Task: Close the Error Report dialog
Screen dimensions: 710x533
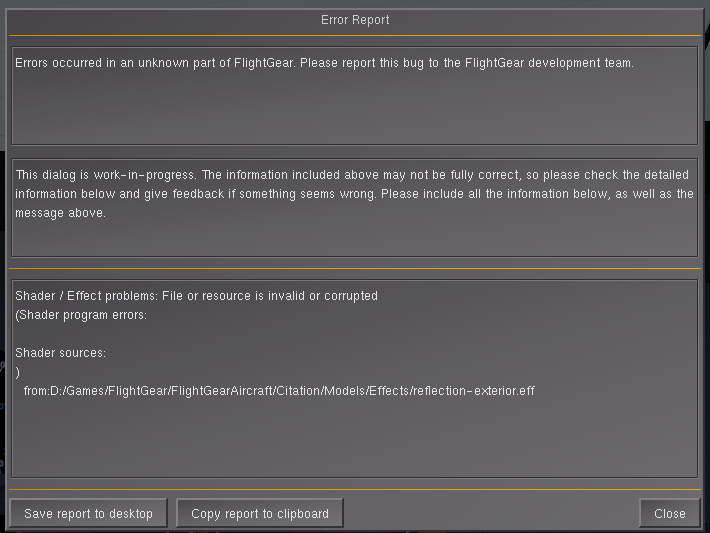Action: (670, 513)
